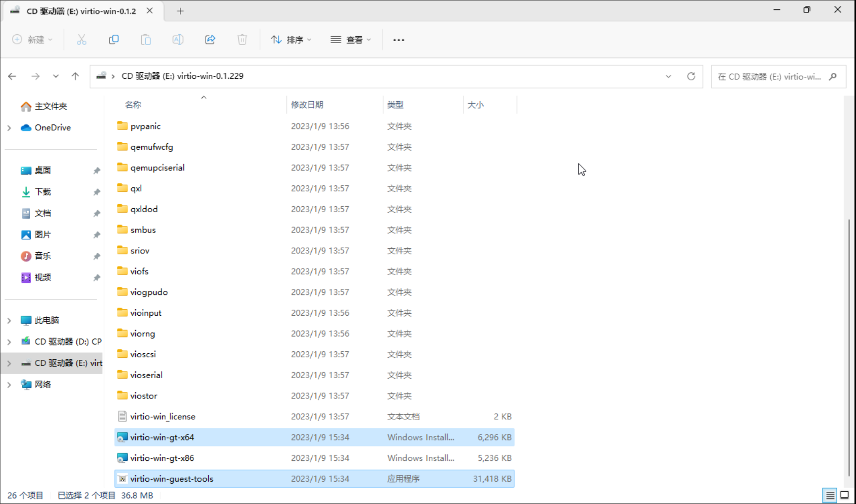Click the Share icon in toolbar

(x=210, y=40)
